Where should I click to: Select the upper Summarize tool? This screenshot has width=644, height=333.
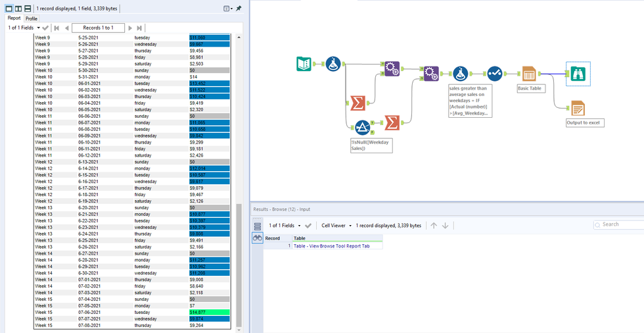coord(358,103)
